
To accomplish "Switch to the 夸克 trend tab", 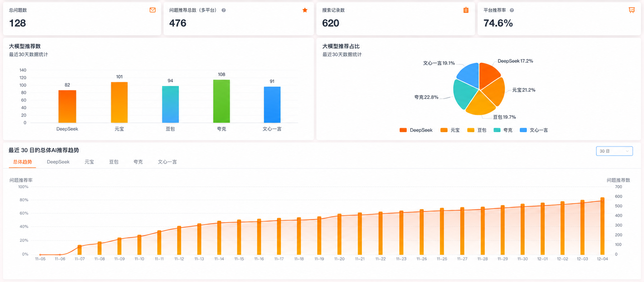I will pyautogui.click(x=138, y=162).
